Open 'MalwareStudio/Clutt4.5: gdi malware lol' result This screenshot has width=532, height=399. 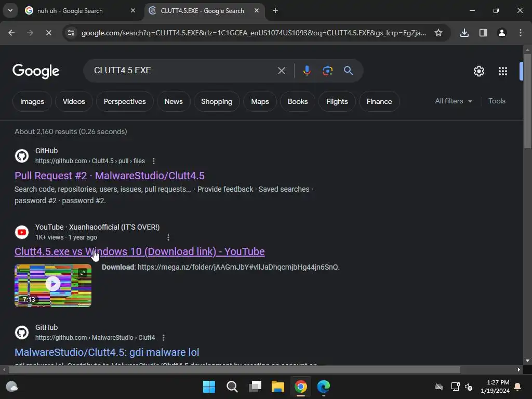(107, 352)
